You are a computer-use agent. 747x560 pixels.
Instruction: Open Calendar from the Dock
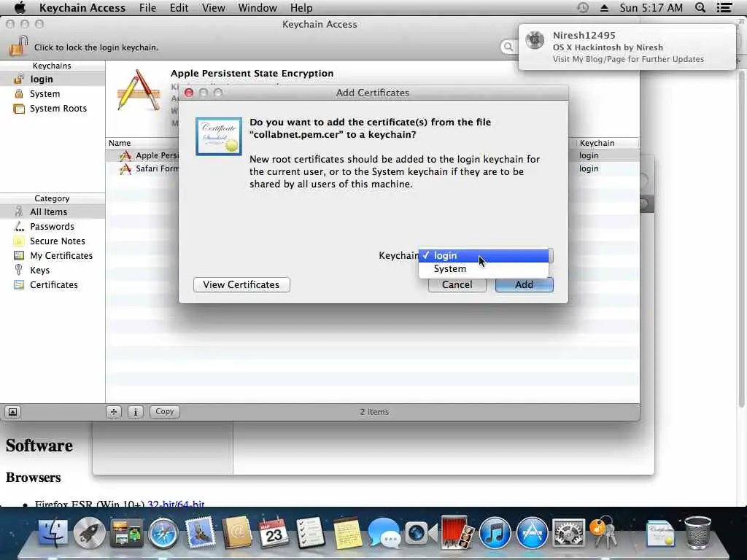click(x=274, y=532)
